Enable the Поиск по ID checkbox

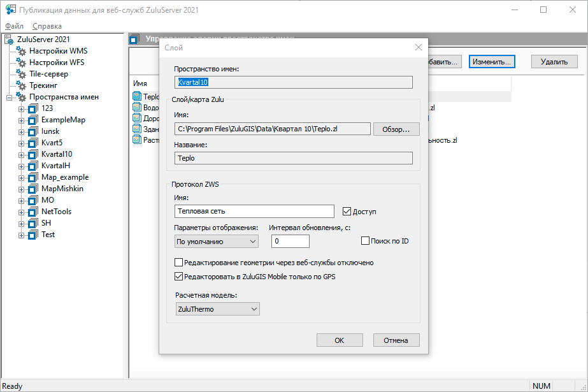pos(366,241)
